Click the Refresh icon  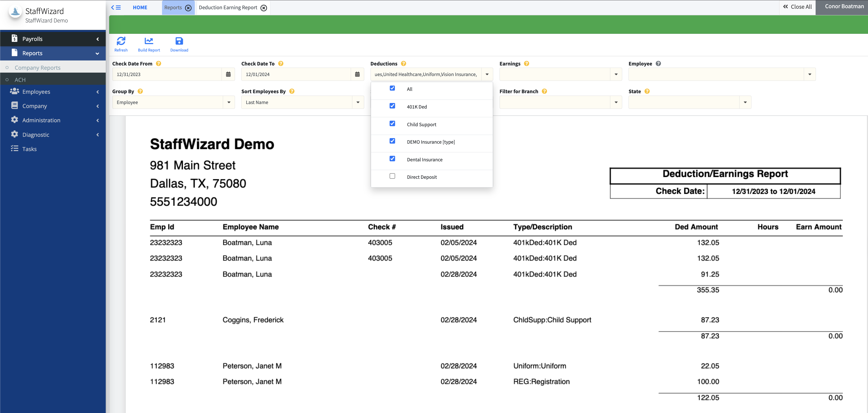tap(121, 41)
